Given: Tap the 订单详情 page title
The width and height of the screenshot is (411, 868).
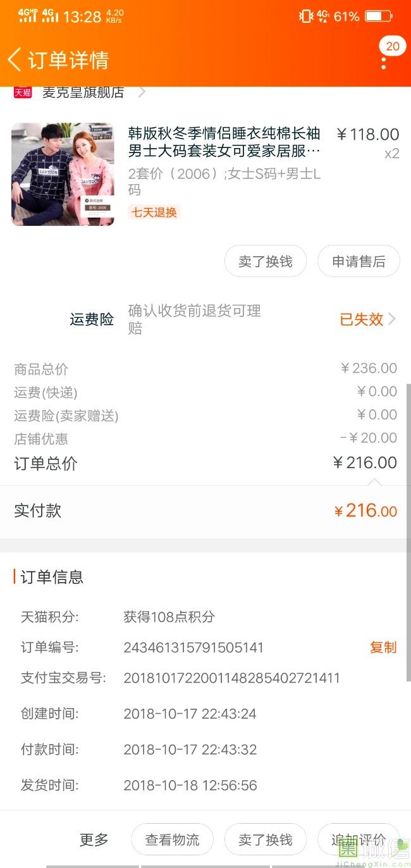Looking at the screenshot, I should (68, 60).
